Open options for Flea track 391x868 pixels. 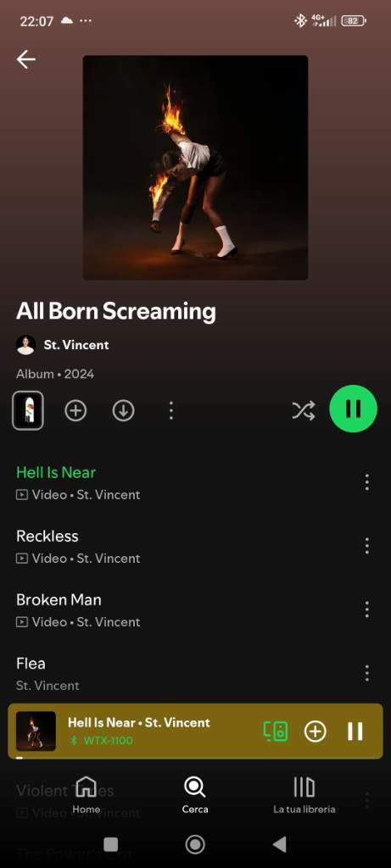point(366,673)
